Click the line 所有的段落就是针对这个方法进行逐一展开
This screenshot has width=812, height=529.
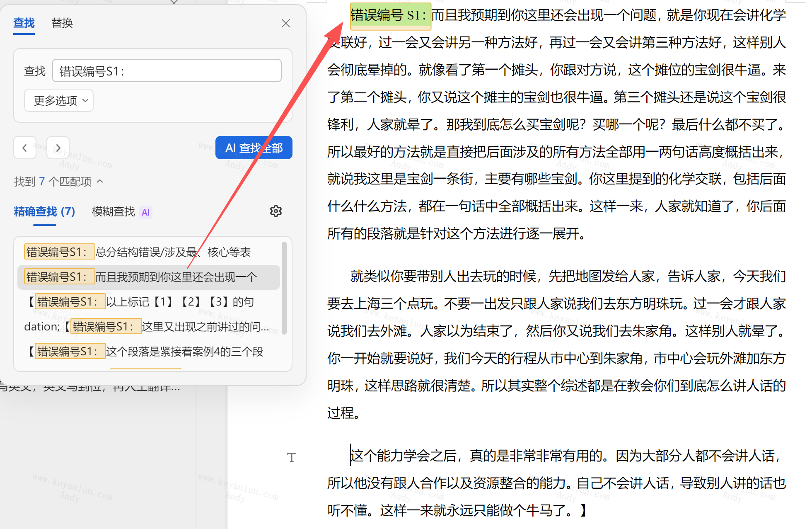tap(456, 233)
